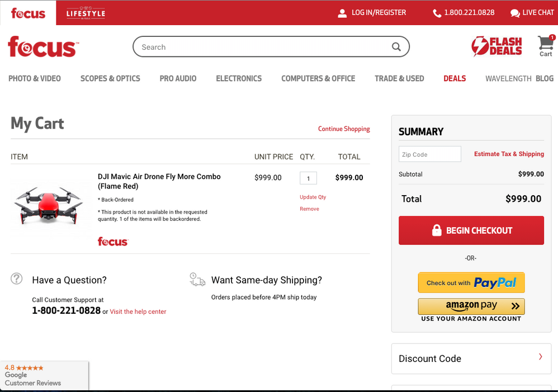The image size is (558, 392).
Task: Click the Zip Code input field
Action: [429, 154]
